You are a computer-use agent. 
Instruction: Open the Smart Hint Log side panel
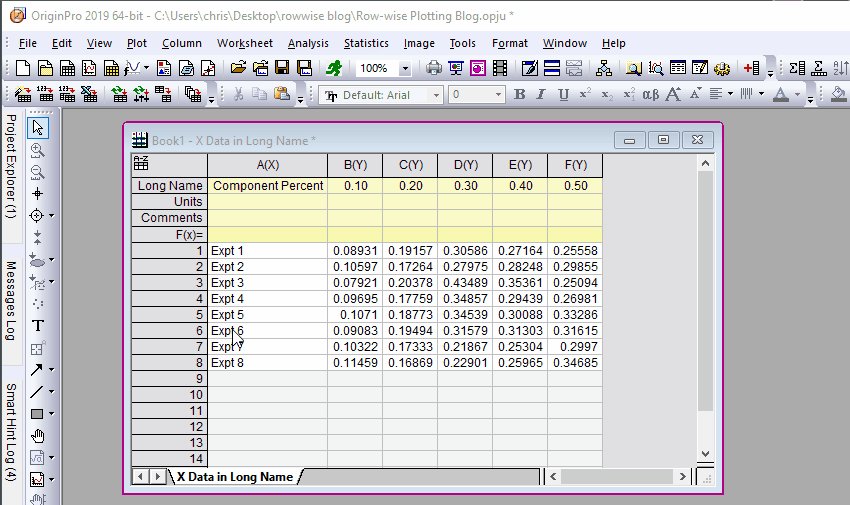(10, 432)
